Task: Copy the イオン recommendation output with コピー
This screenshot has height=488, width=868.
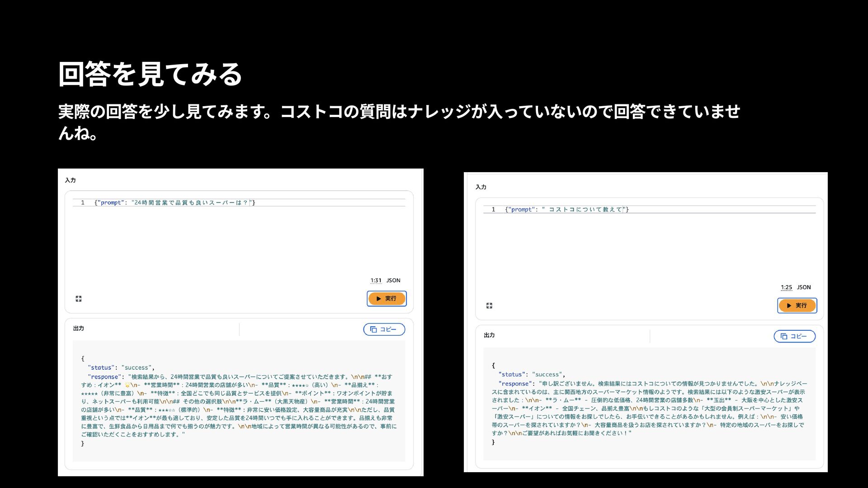Action: [x=384, y=329]
